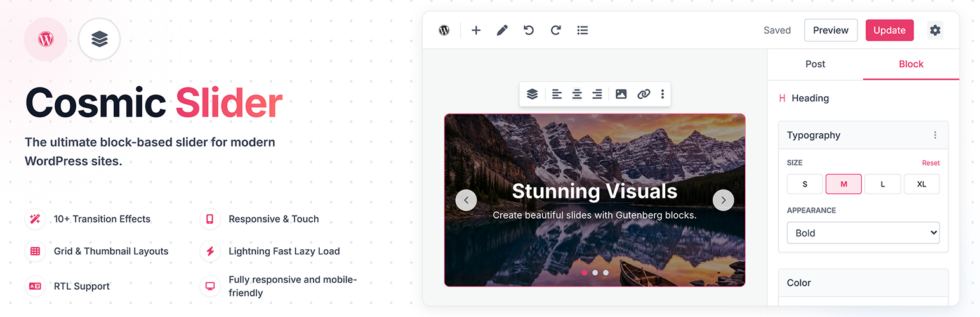The height and width of the screenshot is (317, 980).
Task: Select the slide caption about Gutenberg blocks
Action: pyautogui.click(x=595, y=215)
